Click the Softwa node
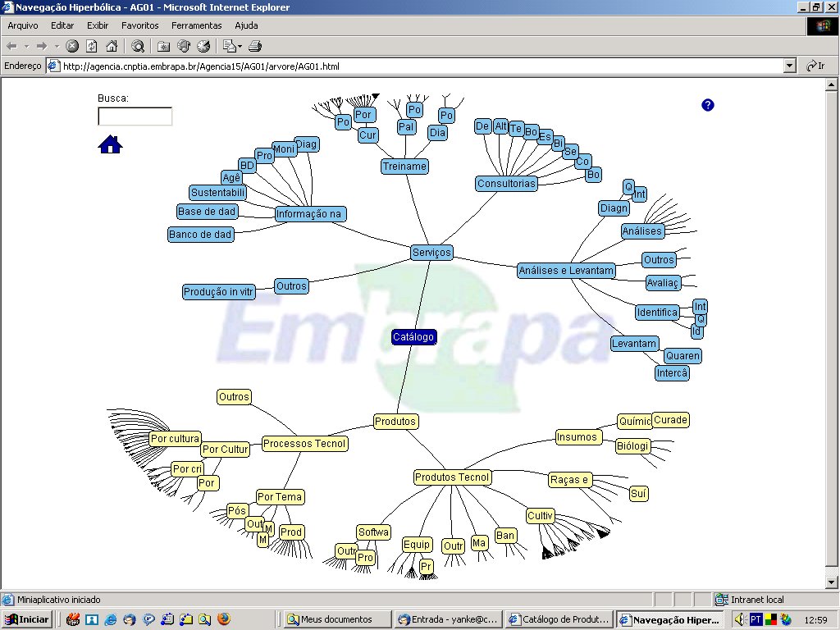The height and width of the screenshot is (630, 840). click(x=373, y=532)
